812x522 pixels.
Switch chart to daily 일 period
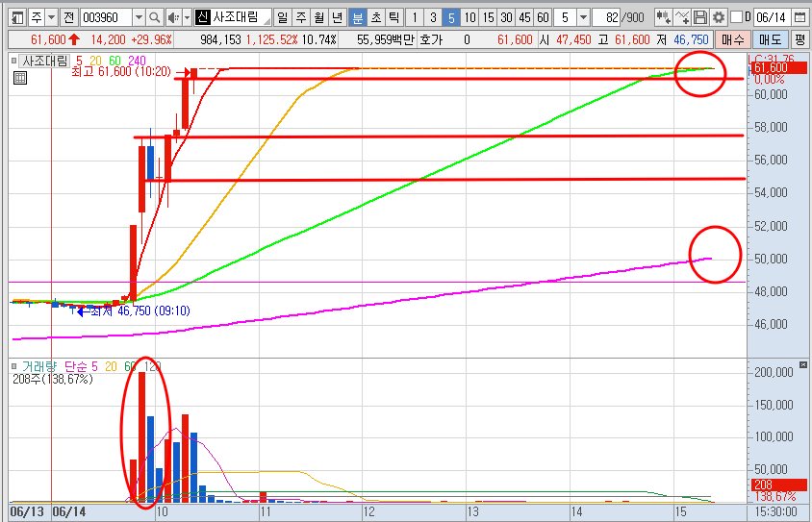pos(282,17)
